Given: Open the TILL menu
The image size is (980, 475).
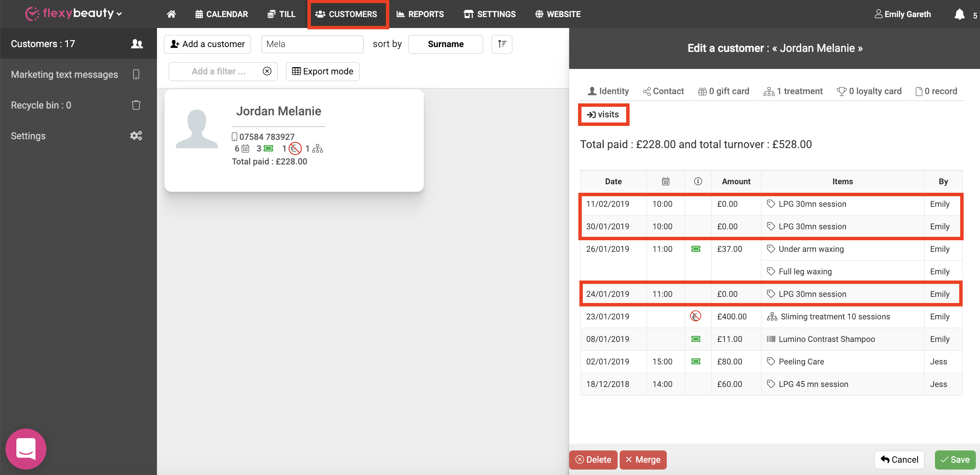Looking at the screenshot, I should click(x=282, y=14).
